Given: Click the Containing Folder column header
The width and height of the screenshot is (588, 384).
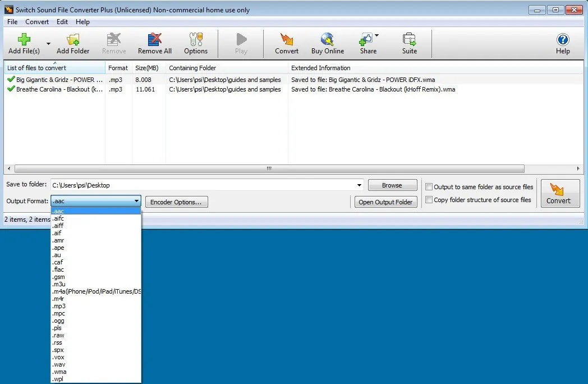Looking at the screenshot, I should coord(227,68).
